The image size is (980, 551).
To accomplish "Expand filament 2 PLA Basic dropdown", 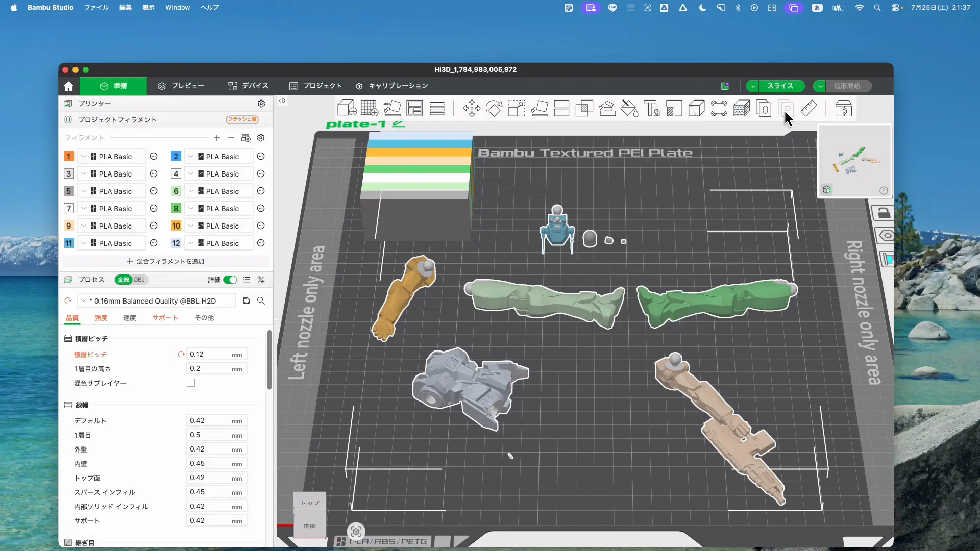I will (x=191, y=156).
